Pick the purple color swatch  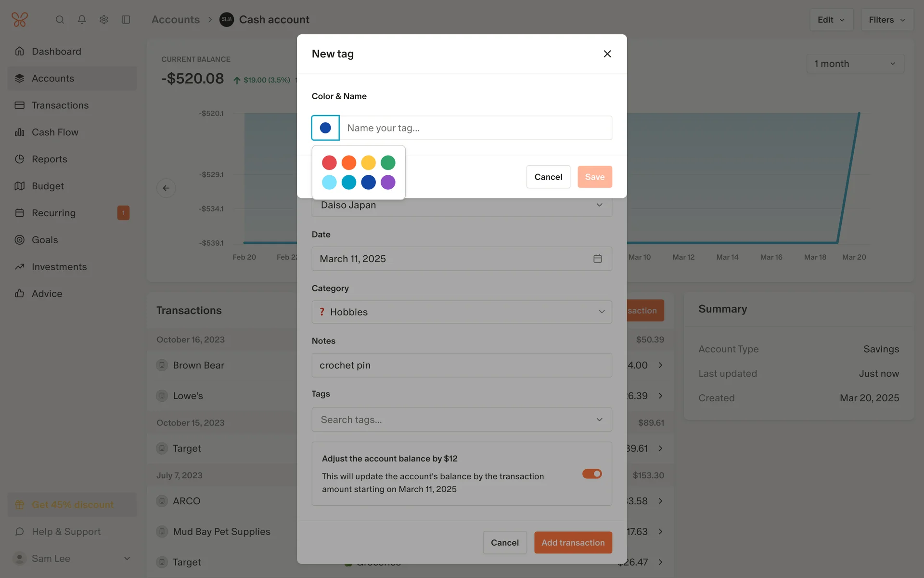point(388,183)
